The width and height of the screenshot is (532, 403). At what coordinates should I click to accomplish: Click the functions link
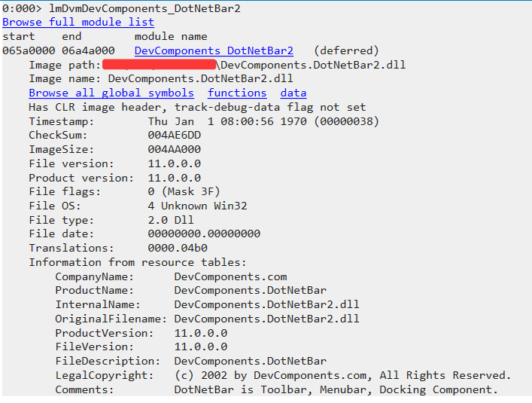click(237, 93)
